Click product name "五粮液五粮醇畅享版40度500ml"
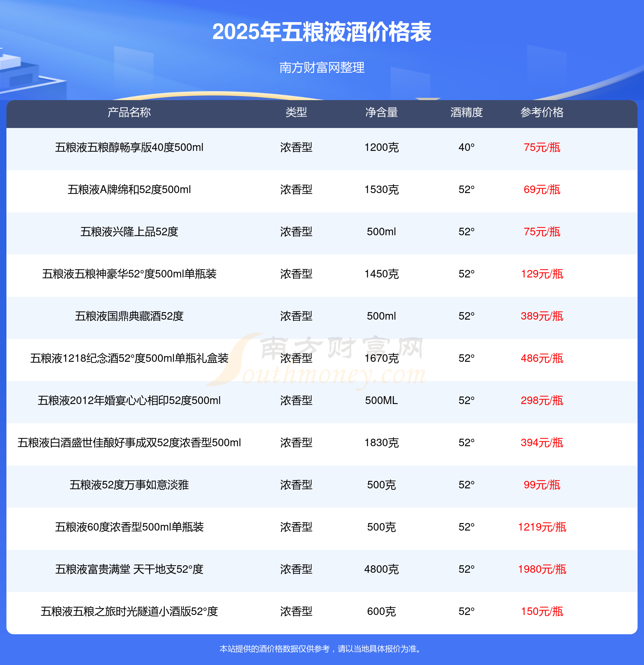Viewport: 644px width, 665px height. click(129, 147)
